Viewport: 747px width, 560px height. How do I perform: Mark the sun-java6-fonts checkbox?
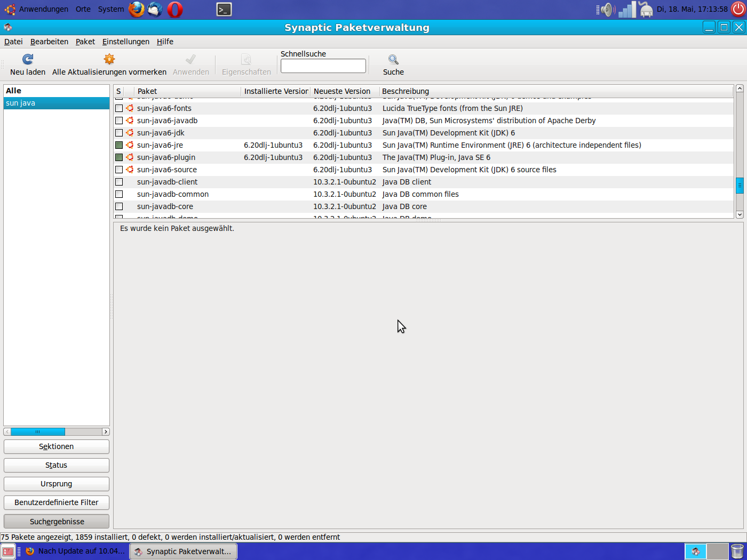(119, 108)
